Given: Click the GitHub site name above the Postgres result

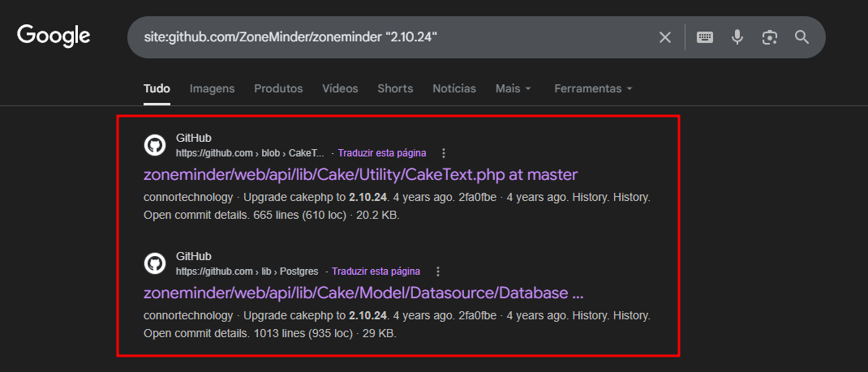Looking at the screenshot, I should point(194,256).
